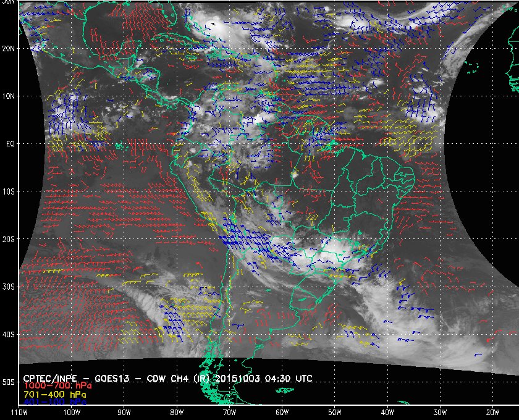Click the 40S latitude label
The width and height of the screenshot is (519, 420).
[8, 334]
